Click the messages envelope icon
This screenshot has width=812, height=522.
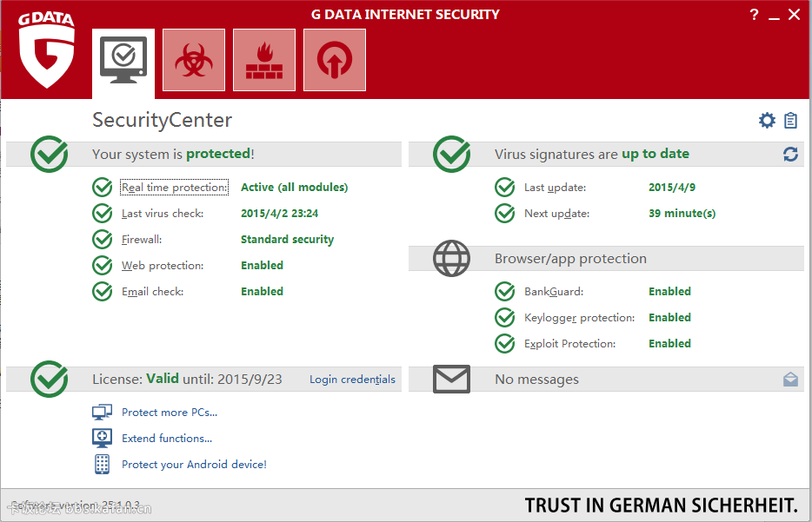[451, 379]
